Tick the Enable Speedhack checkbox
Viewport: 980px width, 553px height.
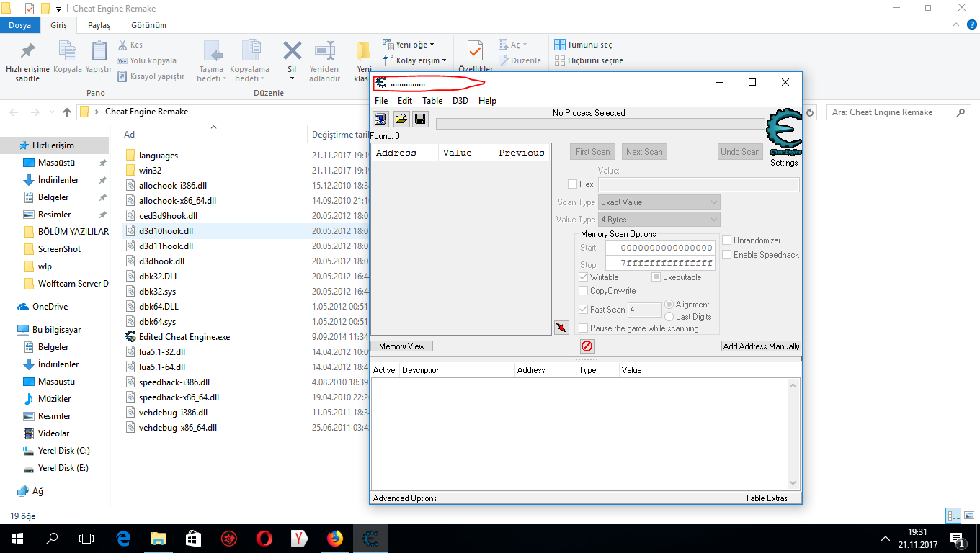coord(727,255)
